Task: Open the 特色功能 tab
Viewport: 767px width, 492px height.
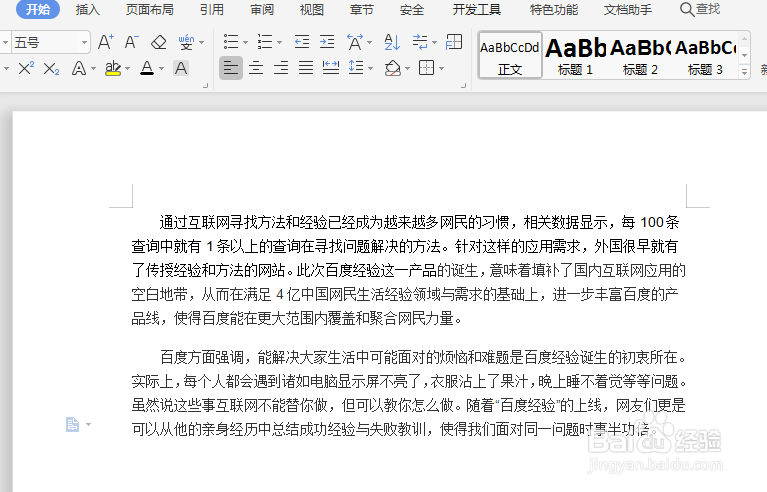Action: point(554,10)
